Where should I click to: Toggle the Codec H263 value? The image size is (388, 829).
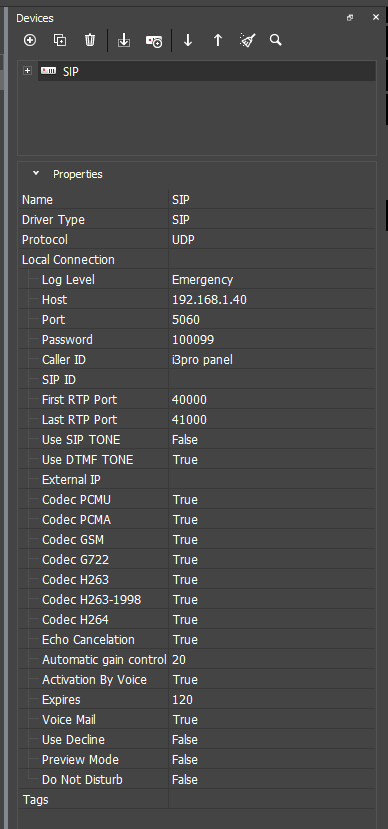pos(272,580)
